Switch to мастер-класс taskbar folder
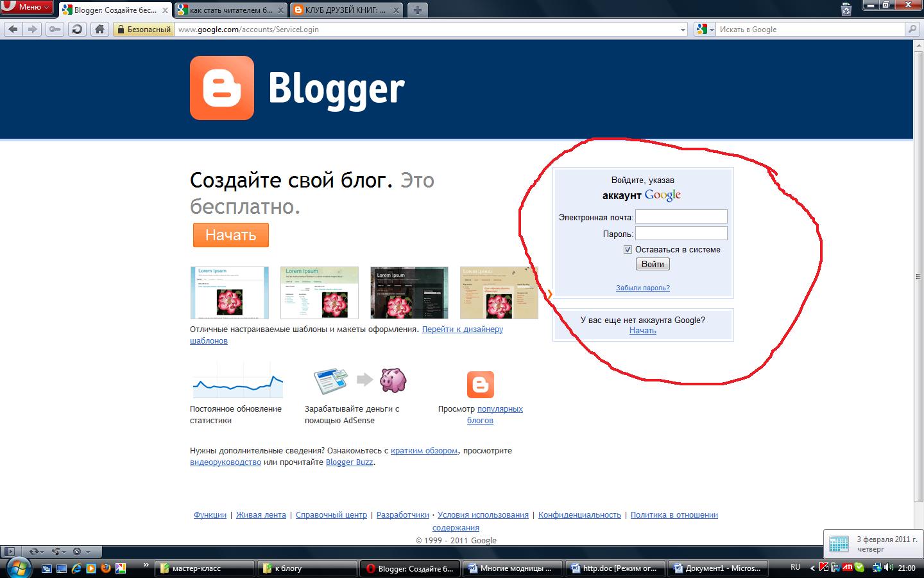Image resolution: width=924 pixels, height=578 pixels. tap(205, 568)
